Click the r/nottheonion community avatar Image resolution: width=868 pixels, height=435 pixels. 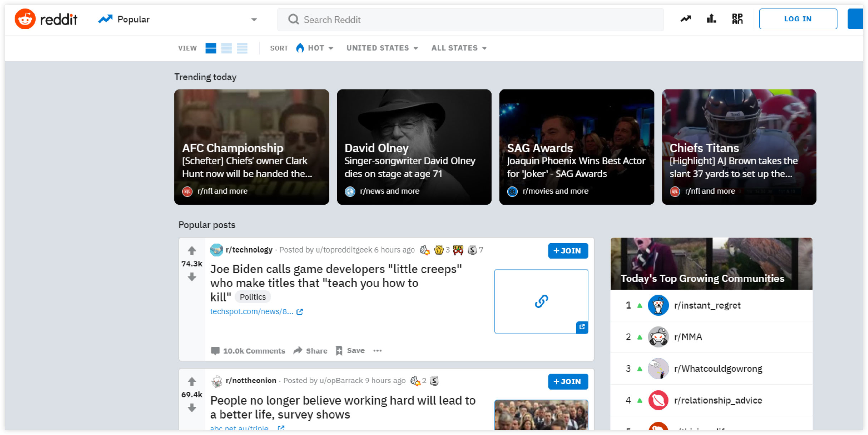[216, 381]
